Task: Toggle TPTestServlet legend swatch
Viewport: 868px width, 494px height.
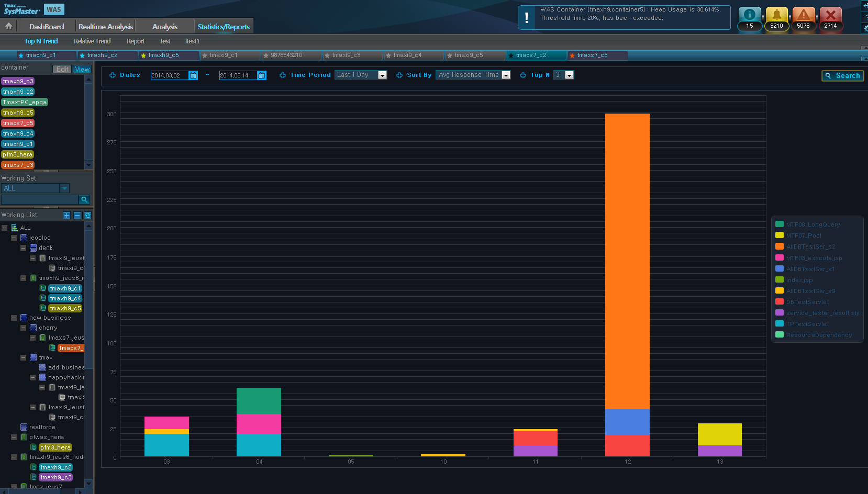Action: (780, 324)
